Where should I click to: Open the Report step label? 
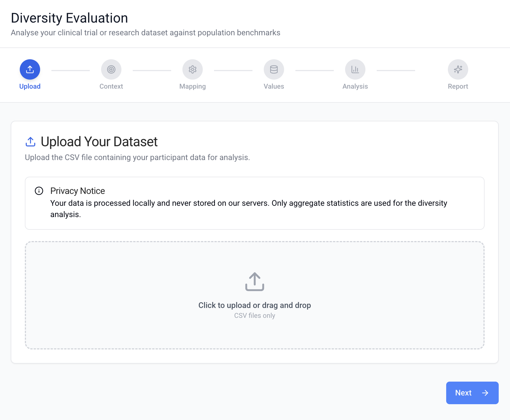pyautogui.click(x=458, y=86)
